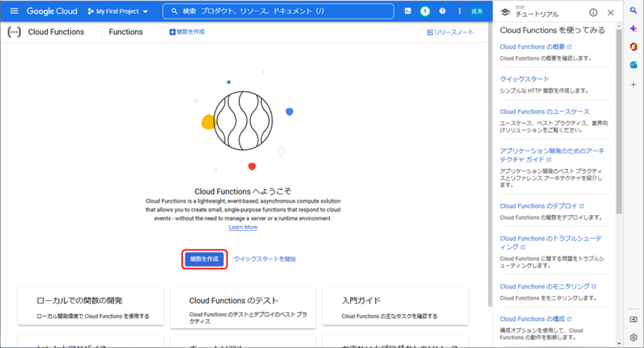Image resolution: width=644 pixels, height=348 pixels.
Task: Click the Edge sidebar settings gear
Action: click(633, 337)
